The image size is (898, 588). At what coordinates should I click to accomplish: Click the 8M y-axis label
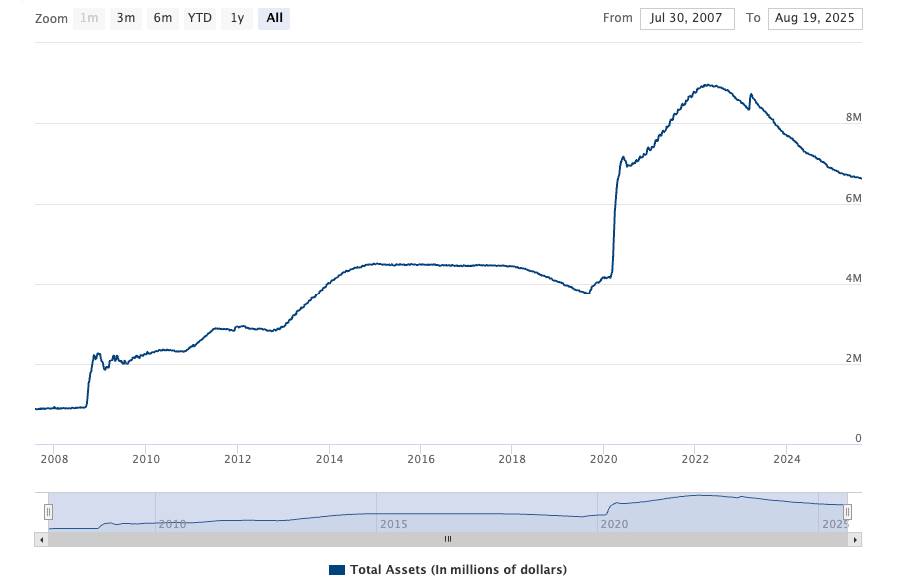pos(853,118)
